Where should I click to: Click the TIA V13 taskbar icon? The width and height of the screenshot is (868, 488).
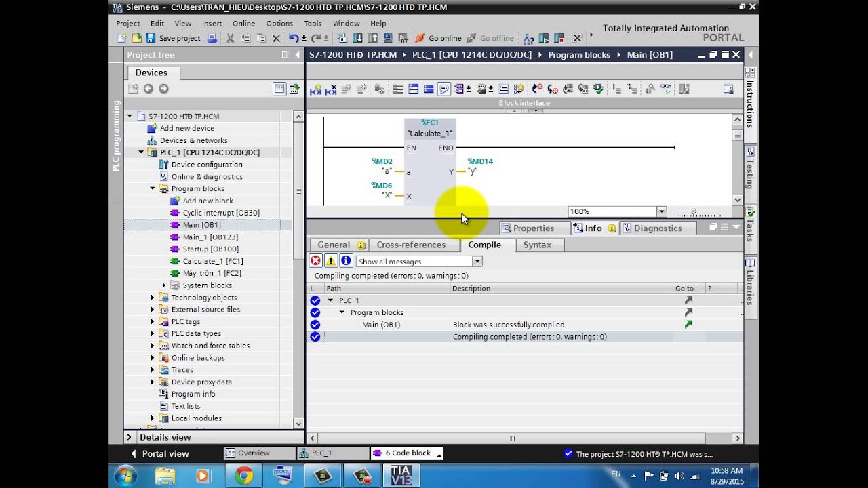[401, 476]
